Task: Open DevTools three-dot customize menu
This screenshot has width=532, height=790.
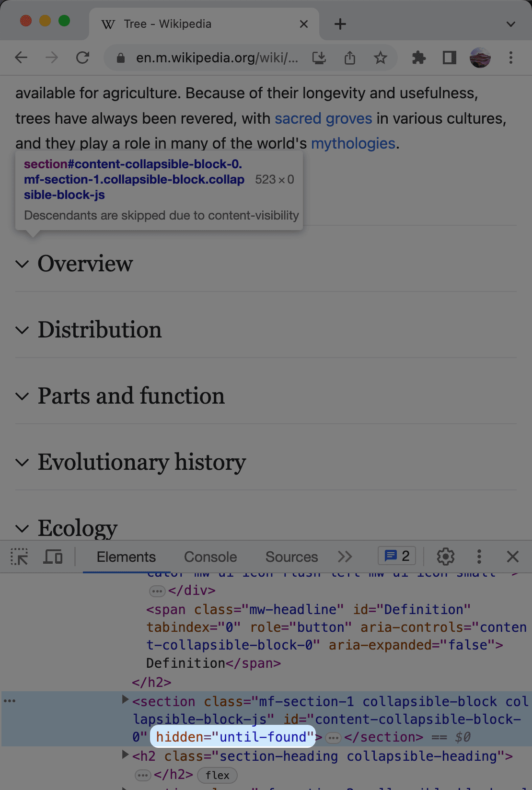Action: click(479, 557)
